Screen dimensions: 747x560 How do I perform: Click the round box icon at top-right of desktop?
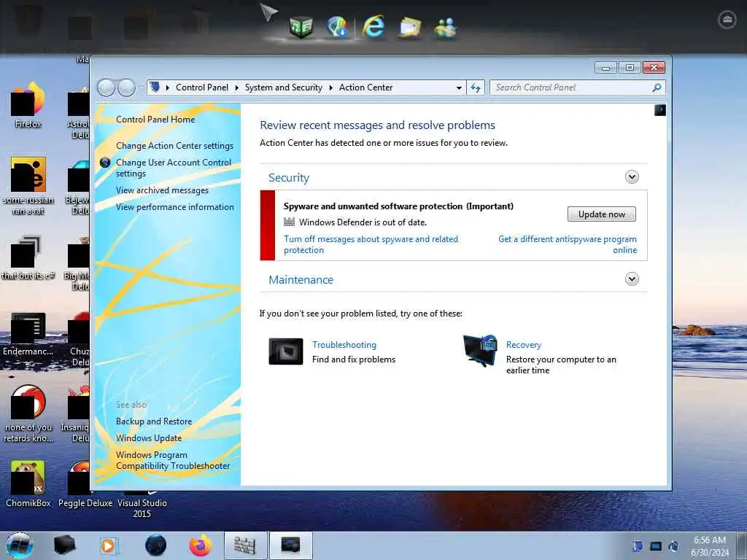pos(727,20)
